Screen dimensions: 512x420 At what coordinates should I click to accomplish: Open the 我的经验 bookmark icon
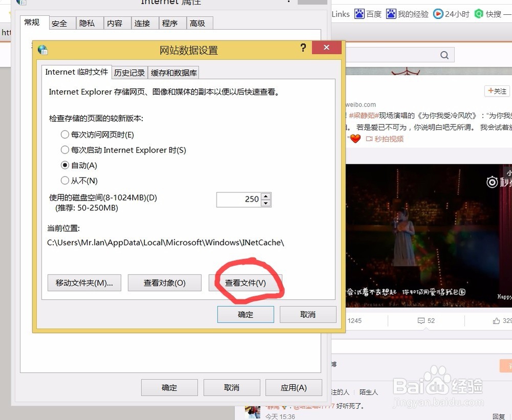point(391,14)
